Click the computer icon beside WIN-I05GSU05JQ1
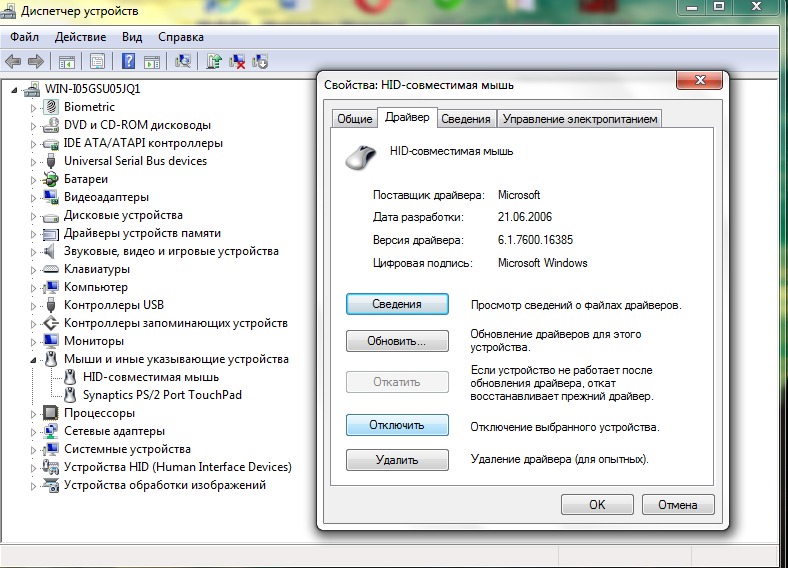The image size is (788, 568). tap(32, 89)
